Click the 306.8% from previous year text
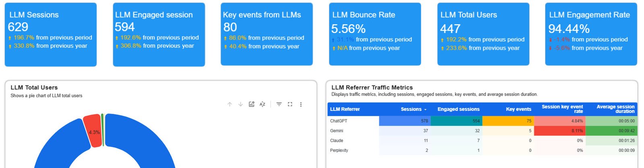 (157, 46)
